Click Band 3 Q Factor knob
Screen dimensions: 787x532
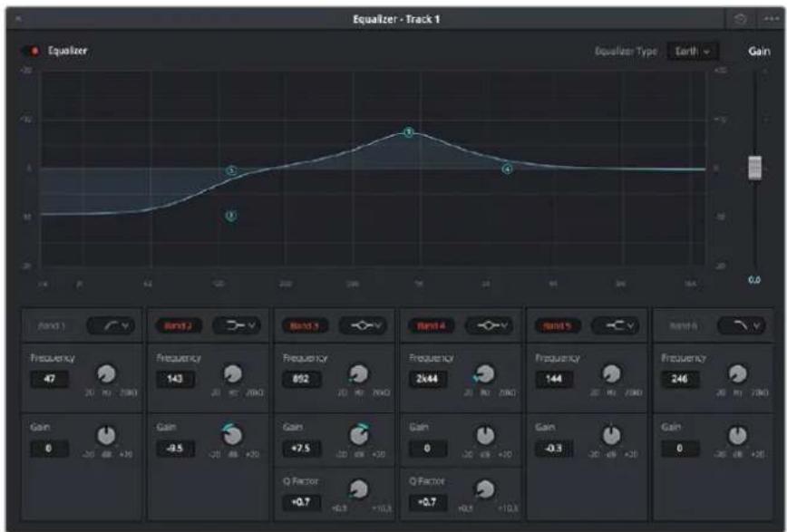(358, 489)
